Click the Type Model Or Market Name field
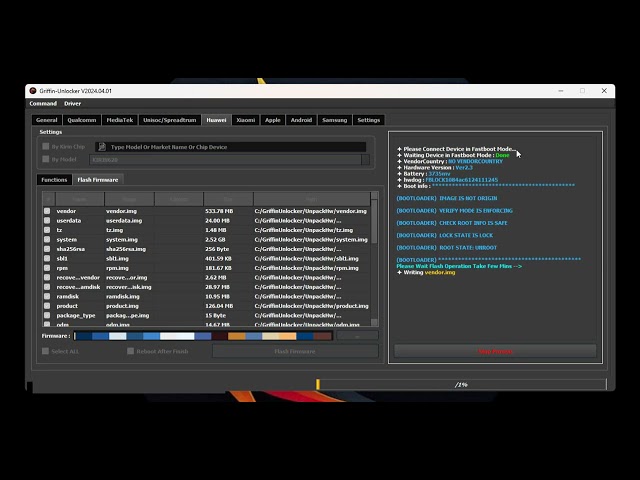Image resolution: width=640 pixels, height=480 pixels. point(231,147)
